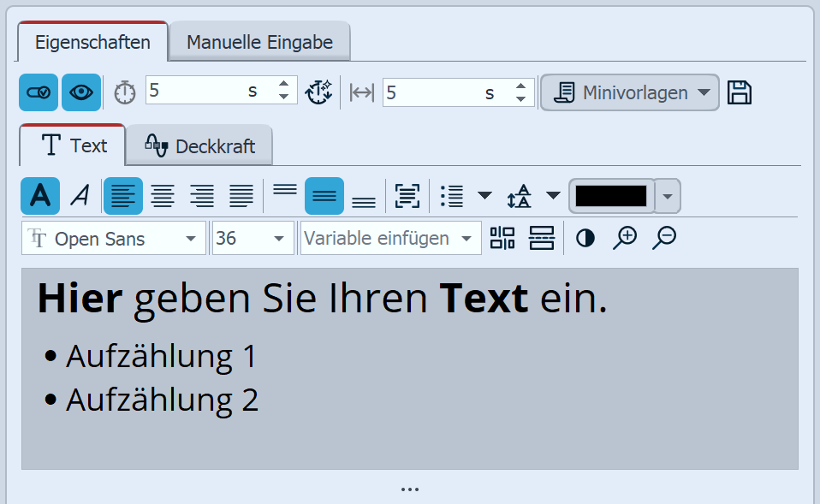Open the Variable einfügen dropdown

click(389, 238)
